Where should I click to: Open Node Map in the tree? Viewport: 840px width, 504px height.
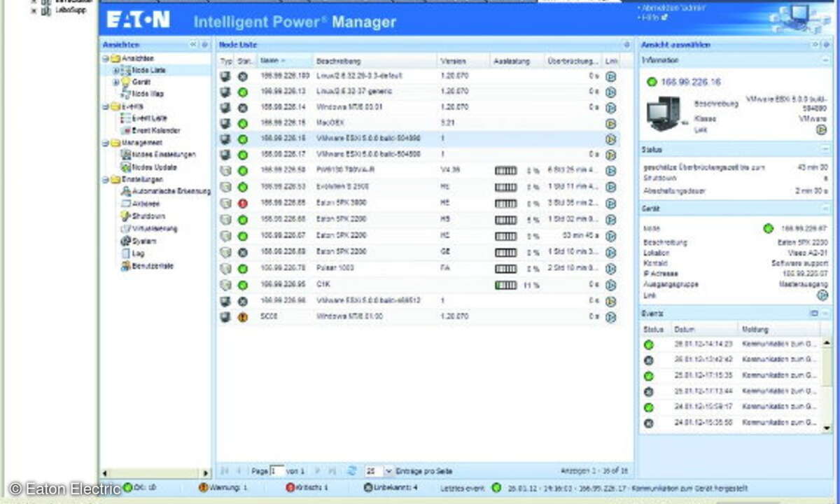(x=148, y=93)
